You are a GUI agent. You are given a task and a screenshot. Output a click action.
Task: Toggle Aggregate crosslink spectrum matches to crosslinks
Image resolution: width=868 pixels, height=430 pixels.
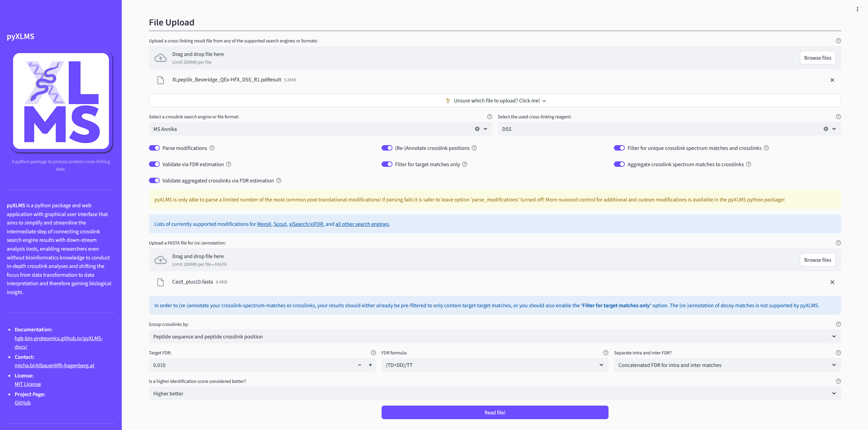tap(619, 164)
